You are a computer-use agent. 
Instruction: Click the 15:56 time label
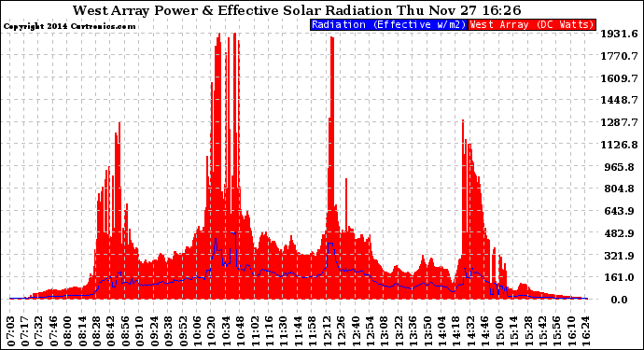(556, 330)
